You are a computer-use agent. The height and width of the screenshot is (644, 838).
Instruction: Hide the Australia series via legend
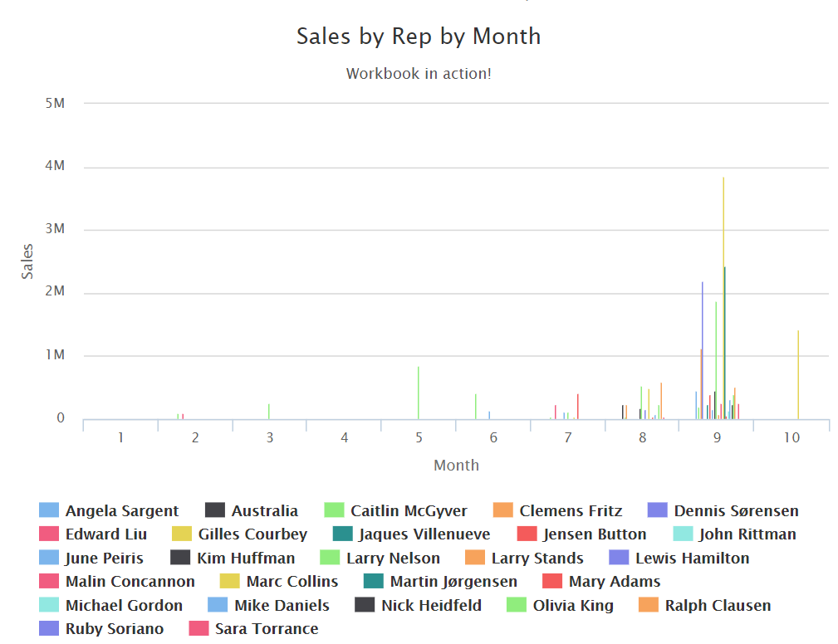coord(264,511)
